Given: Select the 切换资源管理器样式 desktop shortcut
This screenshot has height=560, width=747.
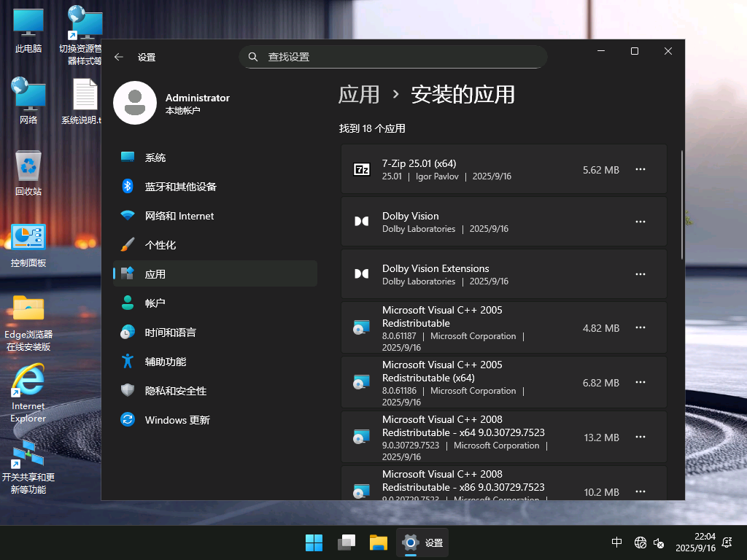Looking at the screenshot, I should [x=82, y=36].
